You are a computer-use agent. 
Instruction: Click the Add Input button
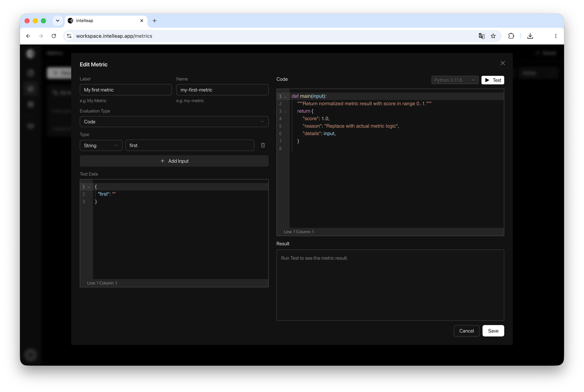click(x=174, y=161)
